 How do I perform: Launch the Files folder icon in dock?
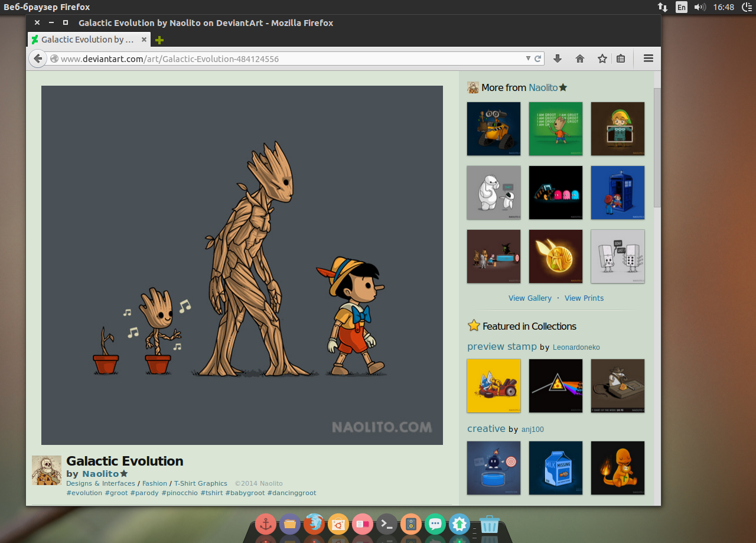[x=290, y=524]
